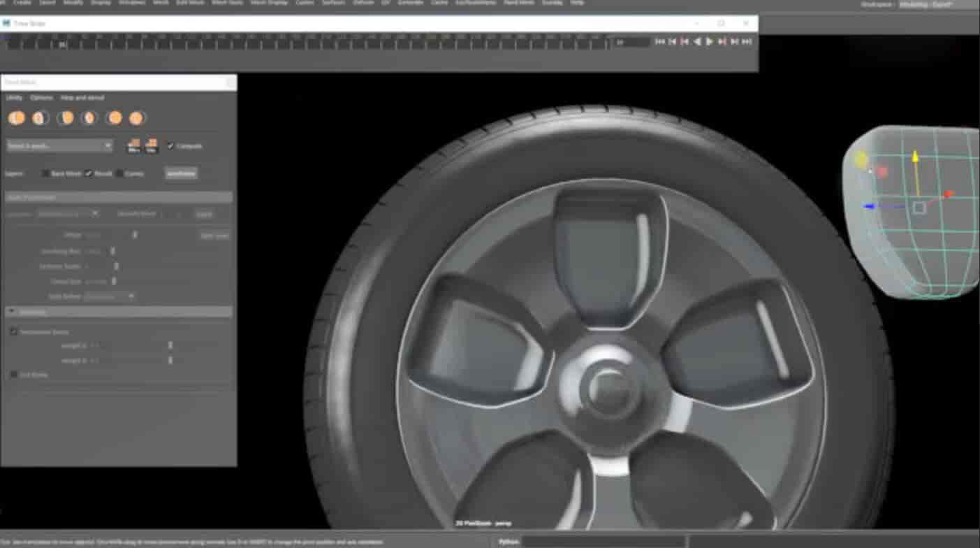
Task: Pick the fifth orange tool icon
Action: tap(113, 117)
